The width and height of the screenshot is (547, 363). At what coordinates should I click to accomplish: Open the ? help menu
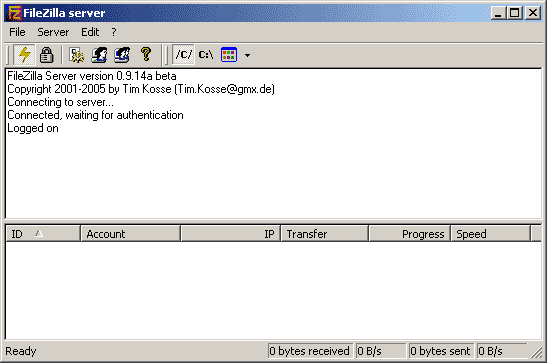(114, 32)
